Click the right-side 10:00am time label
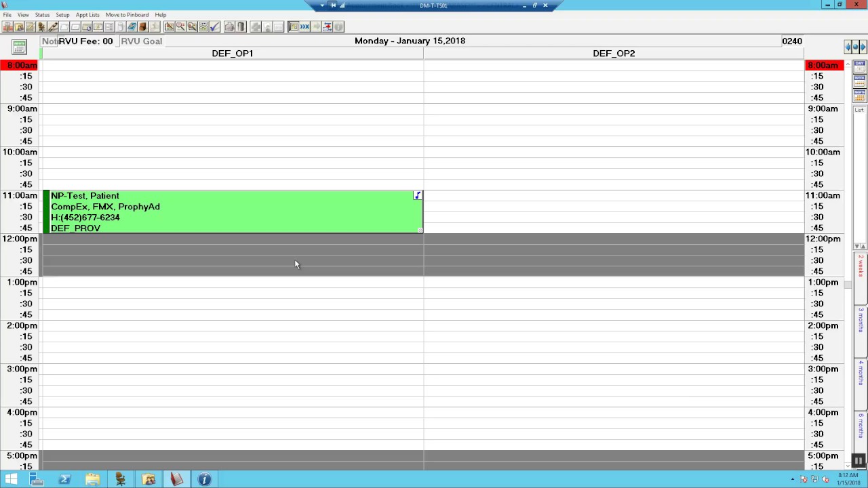The width and height of the screenshot is (868, 488). [823, 152]
